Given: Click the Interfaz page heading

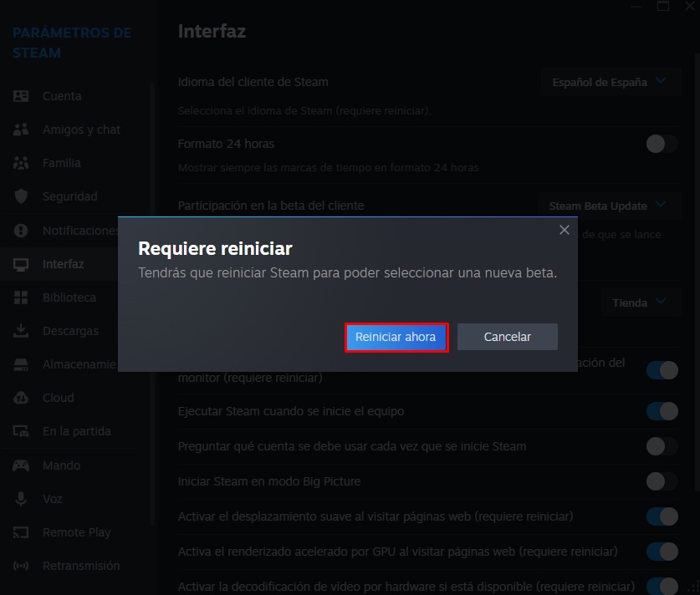Looking at the screenshot, I should click(212, 31).
